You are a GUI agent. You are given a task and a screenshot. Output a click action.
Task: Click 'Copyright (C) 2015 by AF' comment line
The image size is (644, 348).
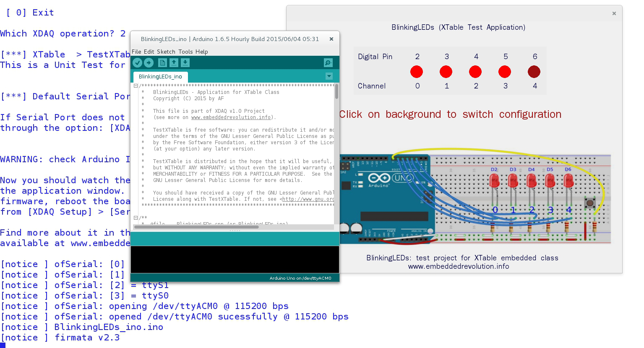(188, 99)
